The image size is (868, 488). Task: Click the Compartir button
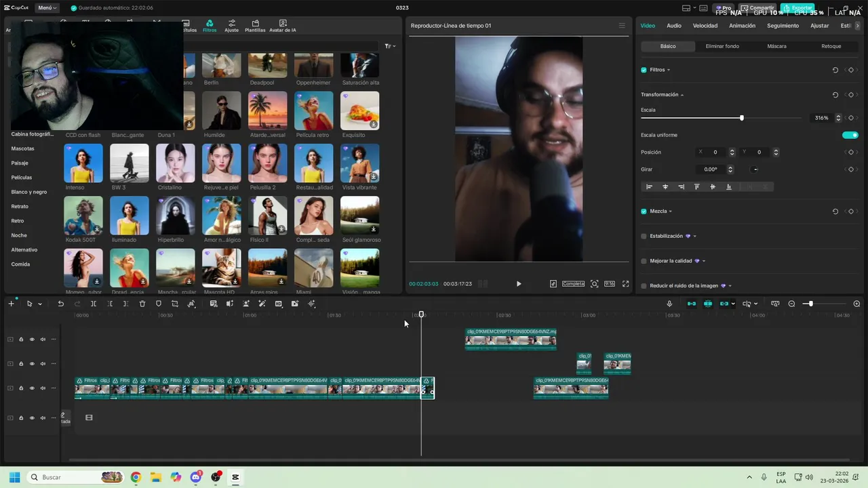coord(758,7)
